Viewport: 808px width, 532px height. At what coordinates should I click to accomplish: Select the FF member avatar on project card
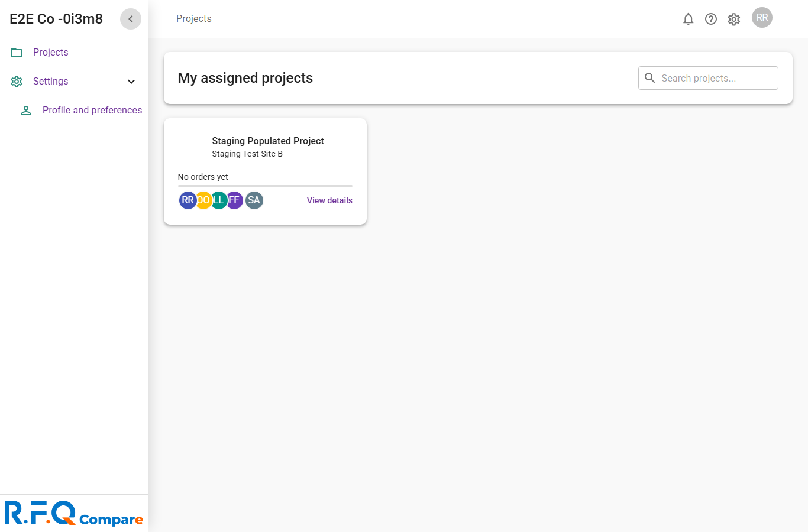(235, 200)
